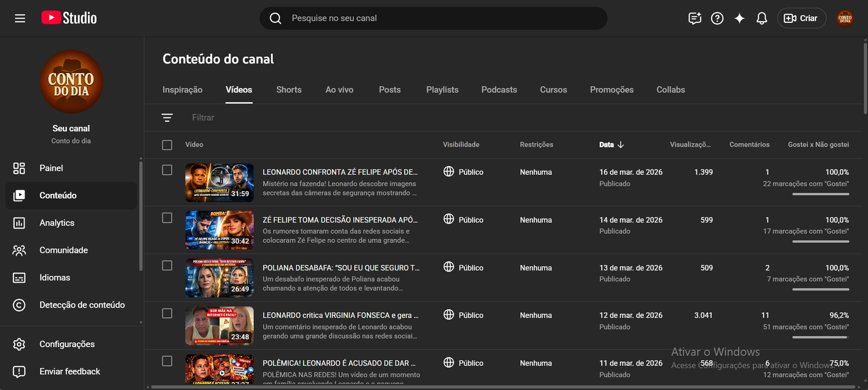
Task: Open visibility options for the first video
Action: [463, 172]
